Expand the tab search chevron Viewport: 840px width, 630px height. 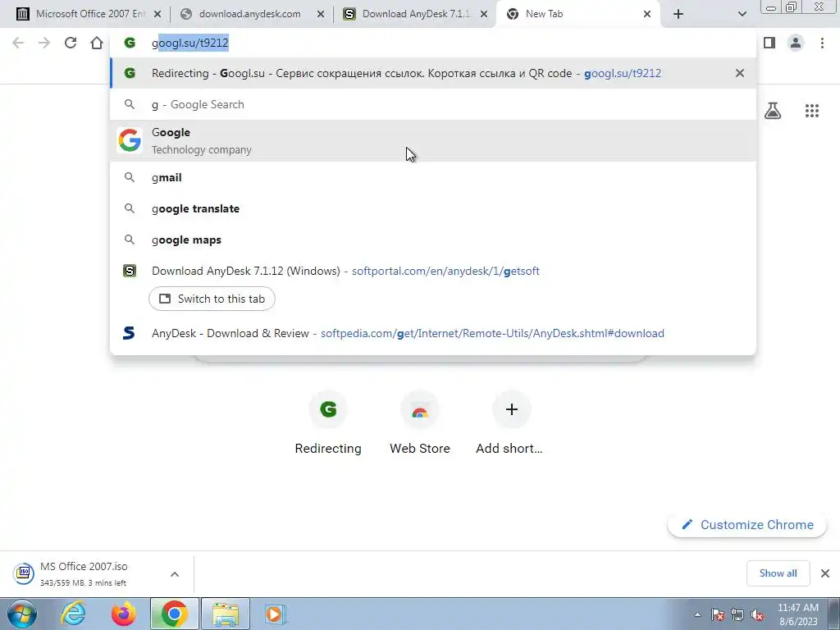[x=742, y=15]
